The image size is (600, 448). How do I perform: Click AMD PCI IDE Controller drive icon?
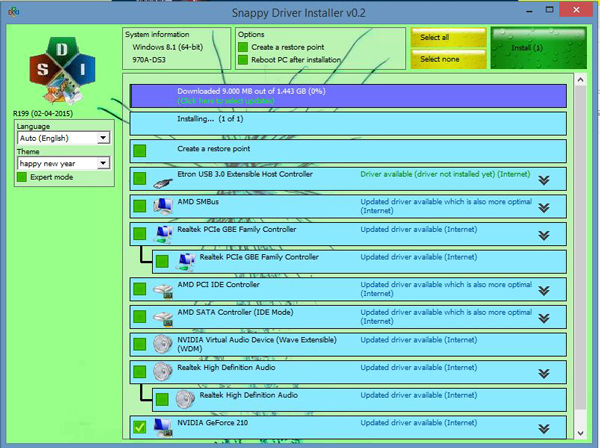click(163, 290)
